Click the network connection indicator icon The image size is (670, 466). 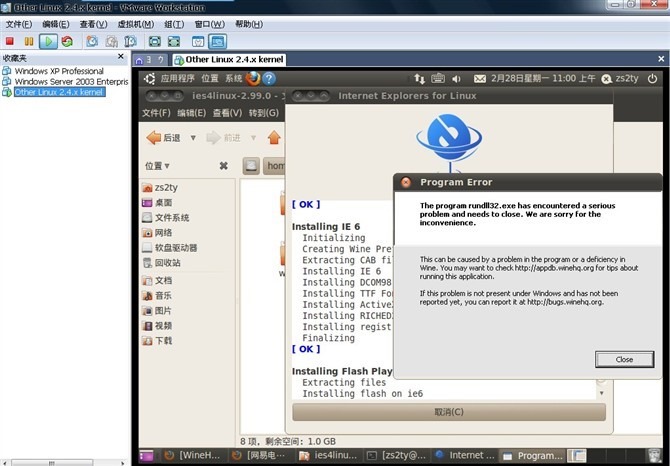(419, 79)
